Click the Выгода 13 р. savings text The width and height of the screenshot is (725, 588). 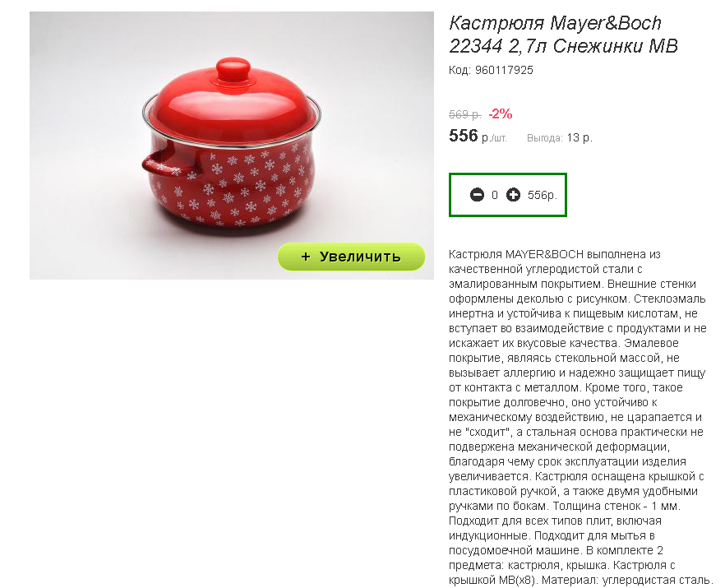[x=560, y=138]
